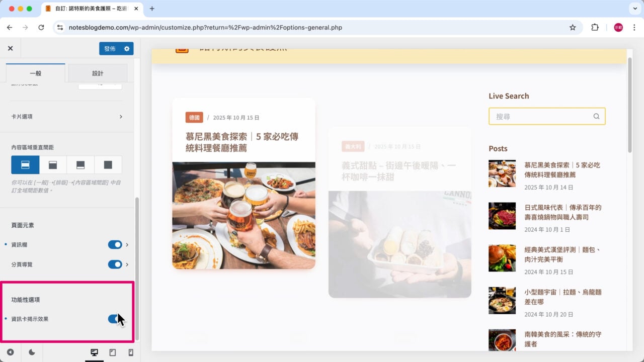Image resolution: width=644 pixels, height=362 pixels.
Task: Select the desktop preview icon
Action: tap(94, 352)
